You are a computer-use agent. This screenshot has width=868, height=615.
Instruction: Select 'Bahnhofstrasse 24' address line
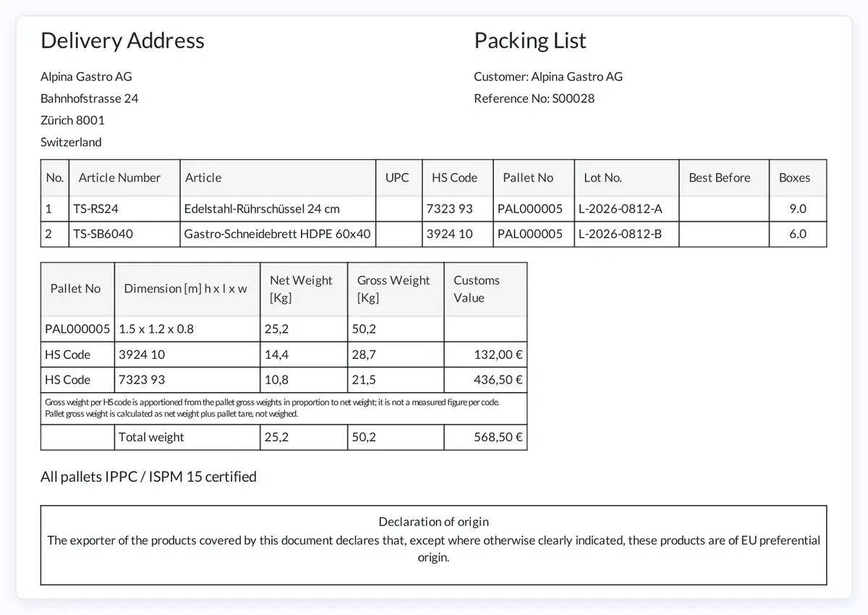pyautogui.click(x=90, y=98)
